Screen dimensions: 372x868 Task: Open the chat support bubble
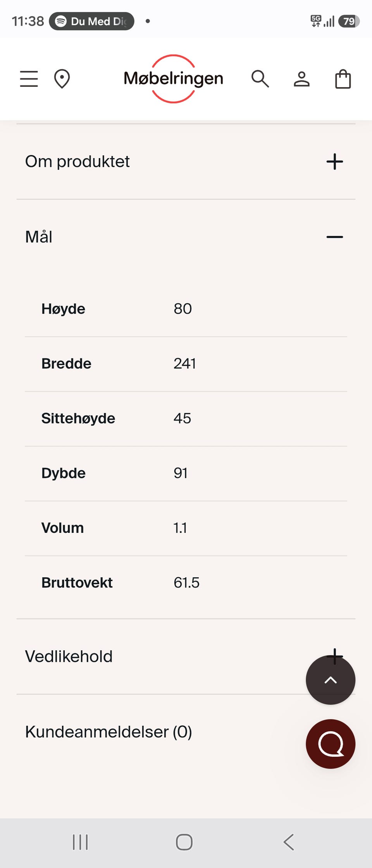(331, 744)
